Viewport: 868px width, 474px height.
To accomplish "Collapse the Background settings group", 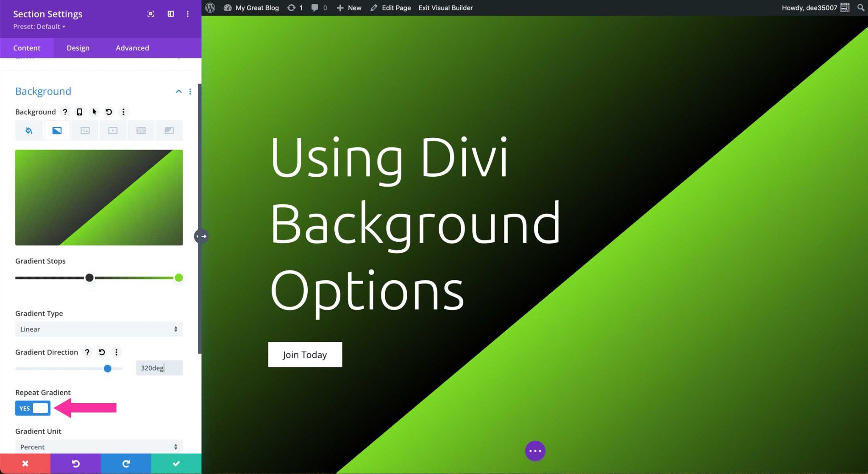I will pyautogui.click(x=178, y=91).
